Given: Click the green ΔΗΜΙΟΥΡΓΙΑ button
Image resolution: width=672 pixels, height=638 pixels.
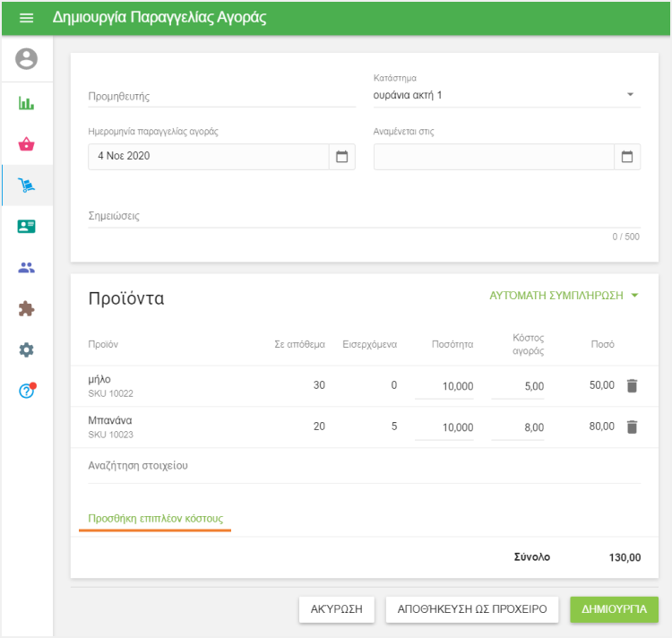Looking at the screenshot, I should tap(614, 609).
